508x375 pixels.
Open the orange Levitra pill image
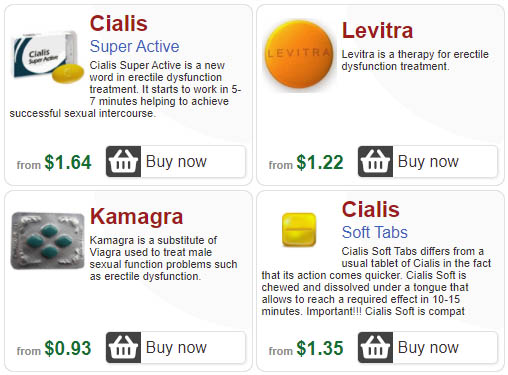299,53
